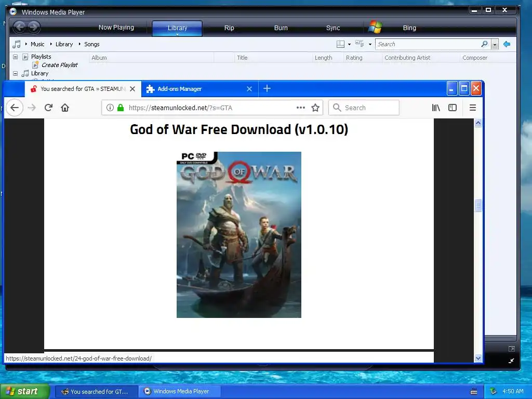Collapse the Library tree node

click(x=15, y=73)
